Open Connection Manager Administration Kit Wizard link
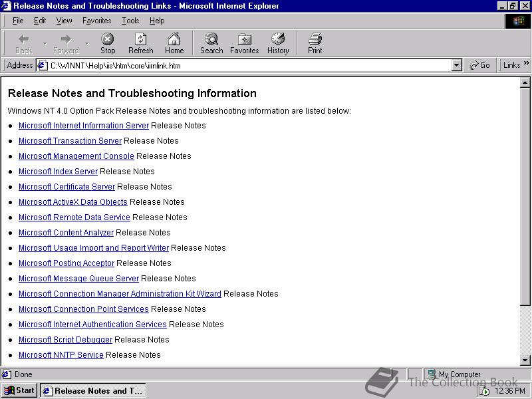The width and height of the screenshot is (532, 399). pyautogui.click(x=120, y=293)
